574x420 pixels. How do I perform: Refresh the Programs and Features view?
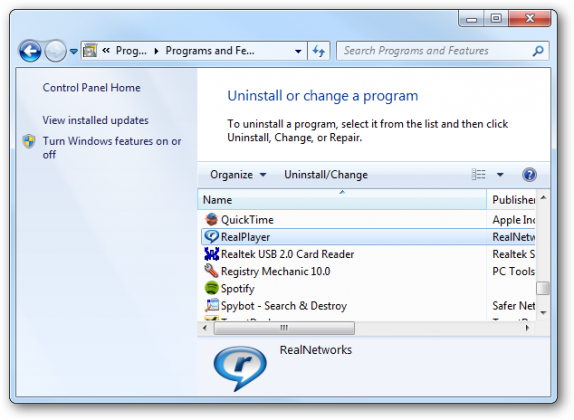(319, 51)
